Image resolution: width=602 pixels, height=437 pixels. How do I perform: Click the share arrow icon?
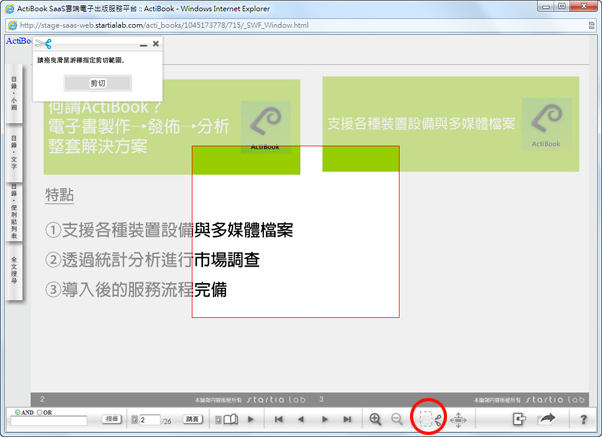coord(547,419)
